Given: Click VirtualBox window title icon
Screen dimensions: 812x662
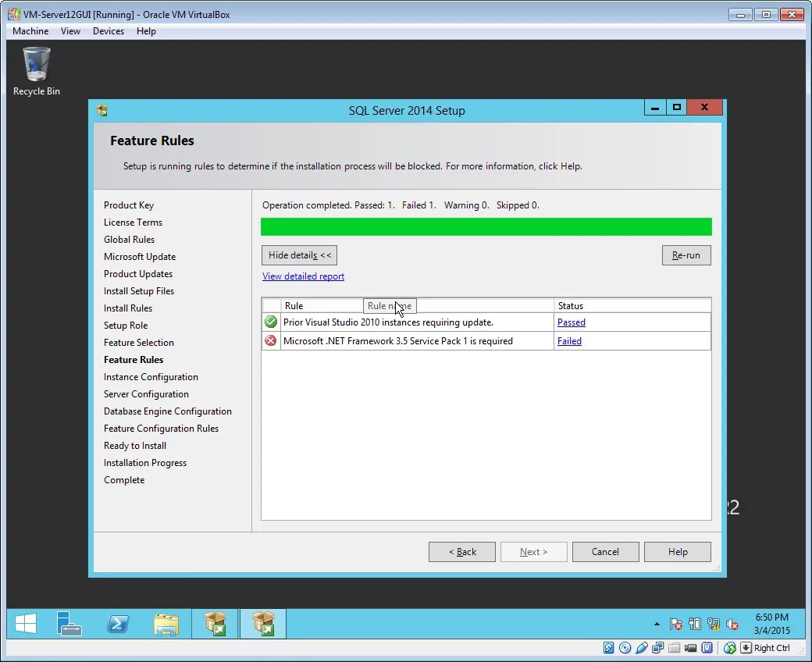Looking at the screenshot, I should pyautogui.click(x=14, y=14).
